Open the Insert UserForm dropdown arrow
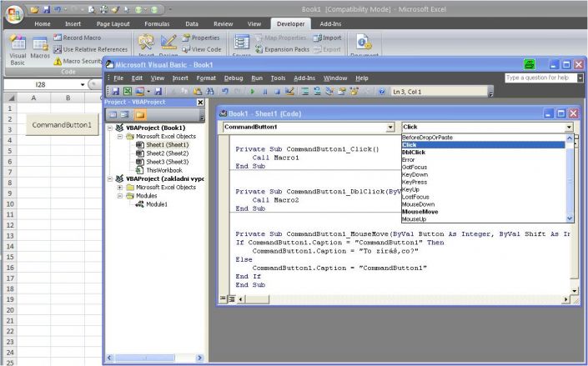 click(148, 92)
